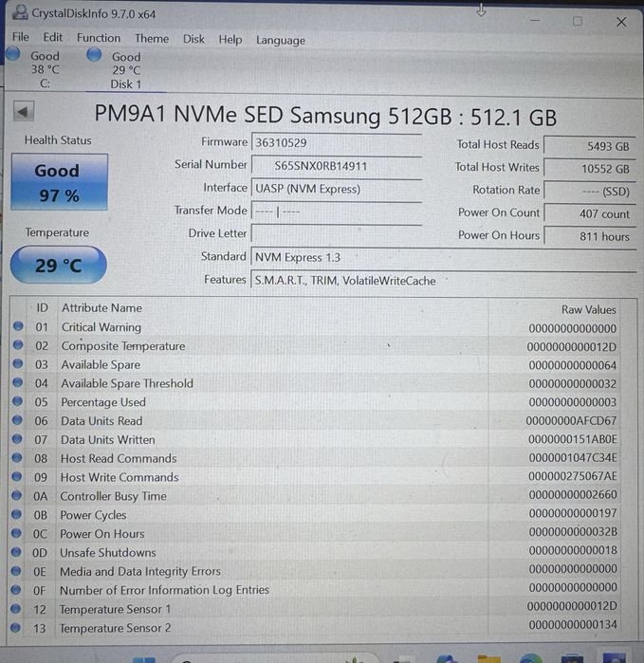Click the Total Host Writes value 10552 GB

tap(590, 169)
